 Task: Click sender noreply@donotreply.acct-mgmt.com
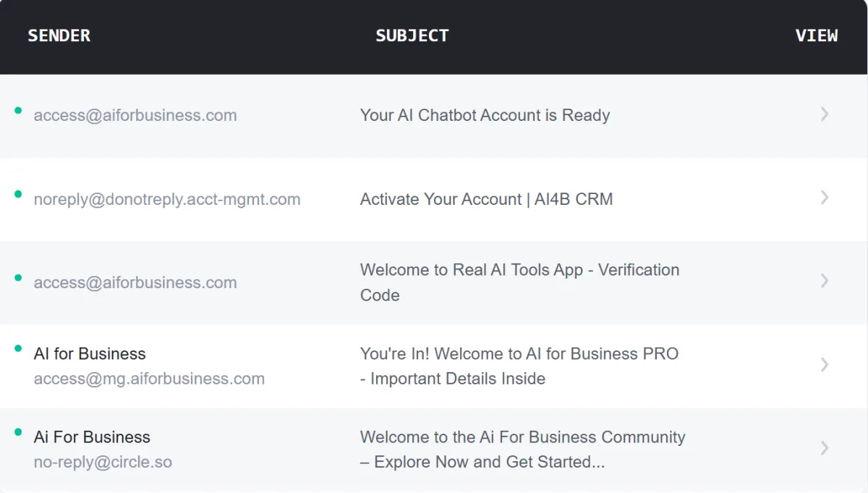[167, 199]
